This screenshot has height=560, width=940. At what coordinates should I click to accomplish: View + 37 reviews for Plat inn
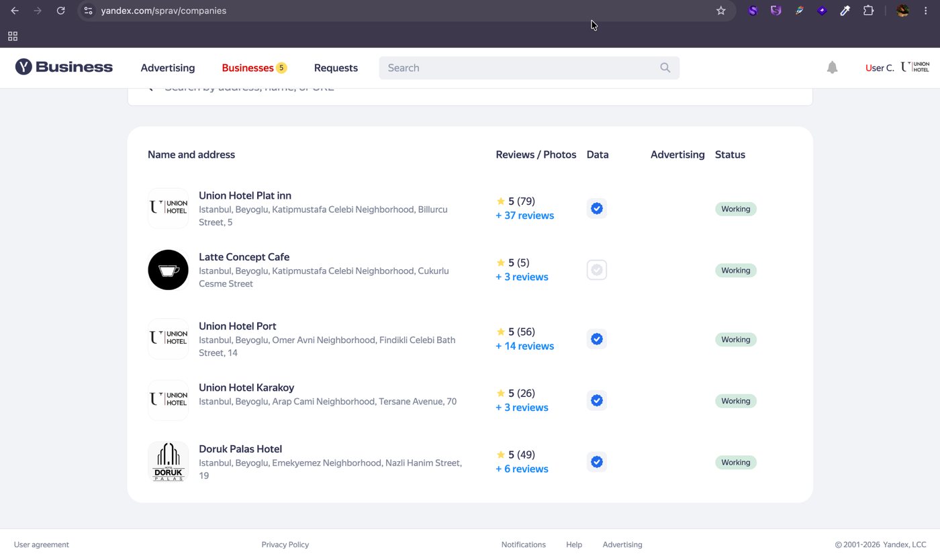click(525, 216)
